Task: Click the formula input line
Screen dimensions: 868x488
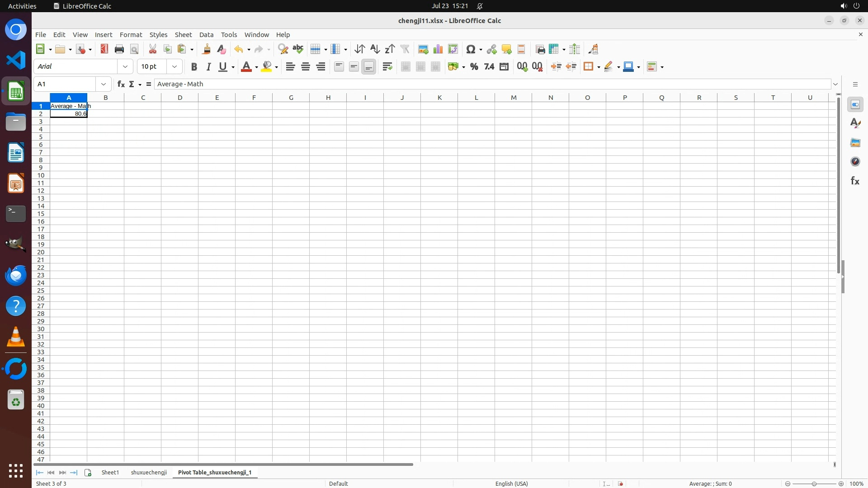Action: (493, 84)
